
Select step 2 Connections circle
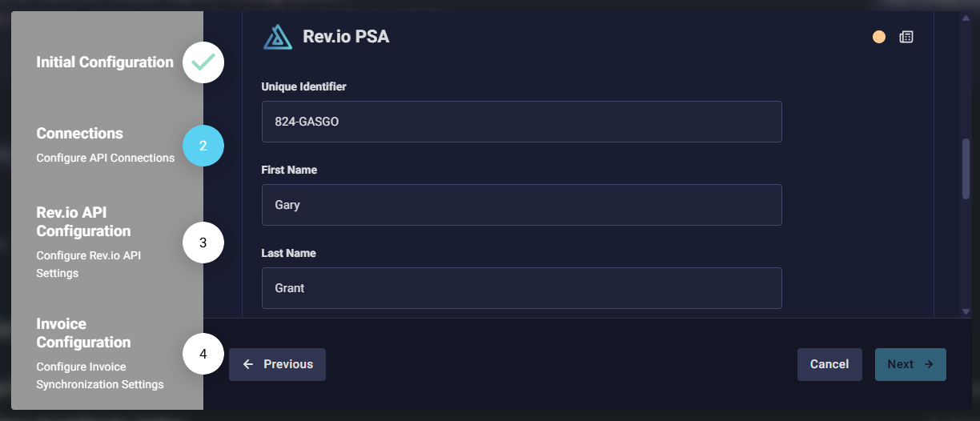[x=203, y=146]
